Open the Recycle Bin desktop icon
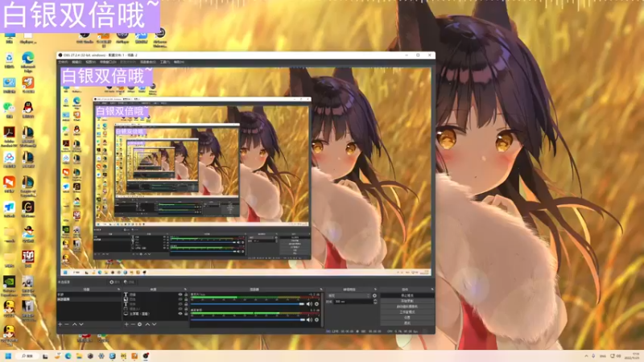This screenshot has height=362, width=644. coord(9,60)
